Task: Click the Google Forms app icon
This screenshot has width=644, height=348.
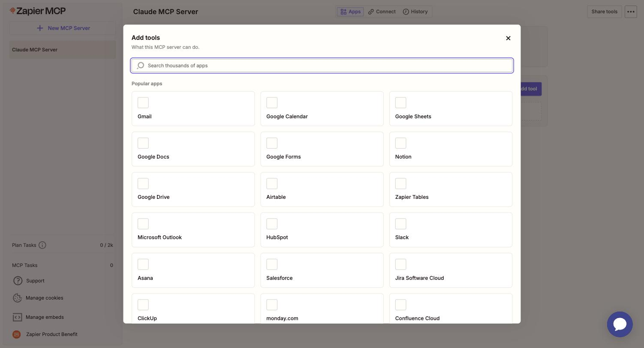Action: coord(272,143)
